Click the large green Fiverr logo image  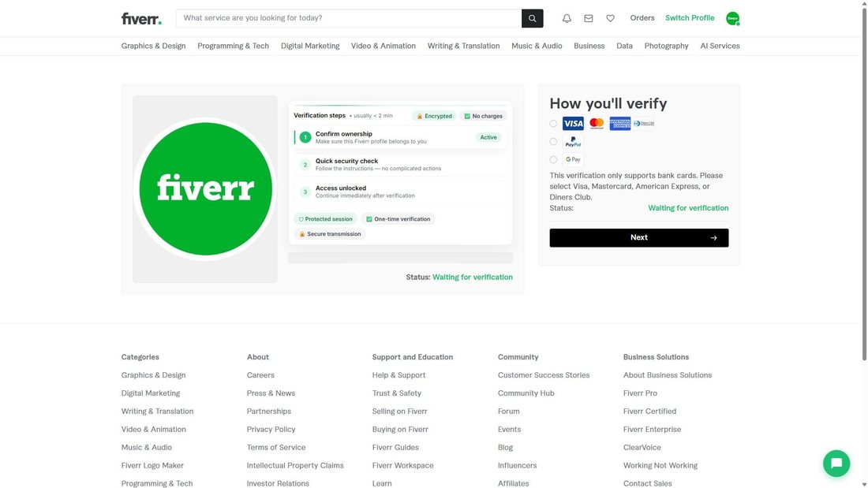205,188
